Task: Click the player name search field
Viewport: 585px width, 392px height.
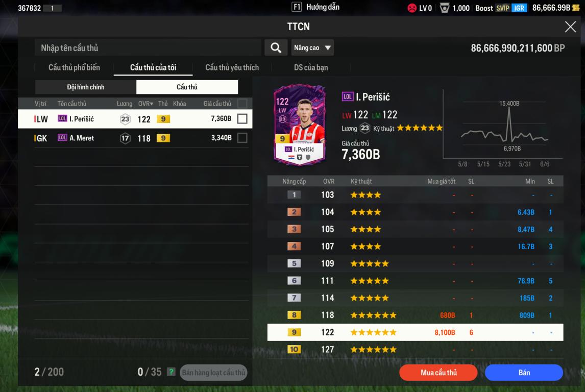Action: pos(148,48)
